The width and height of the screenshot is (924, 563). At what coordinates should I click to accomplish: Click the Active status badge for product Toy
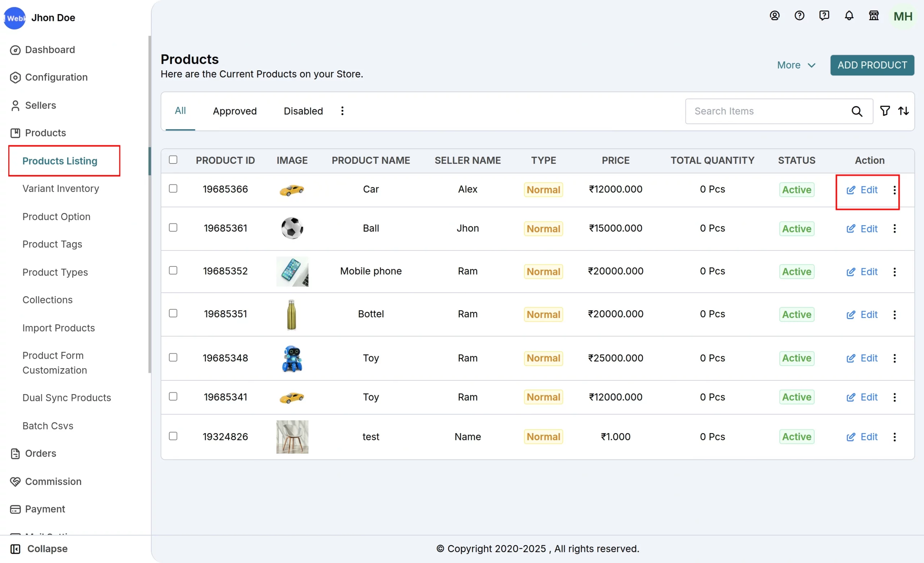797,358
